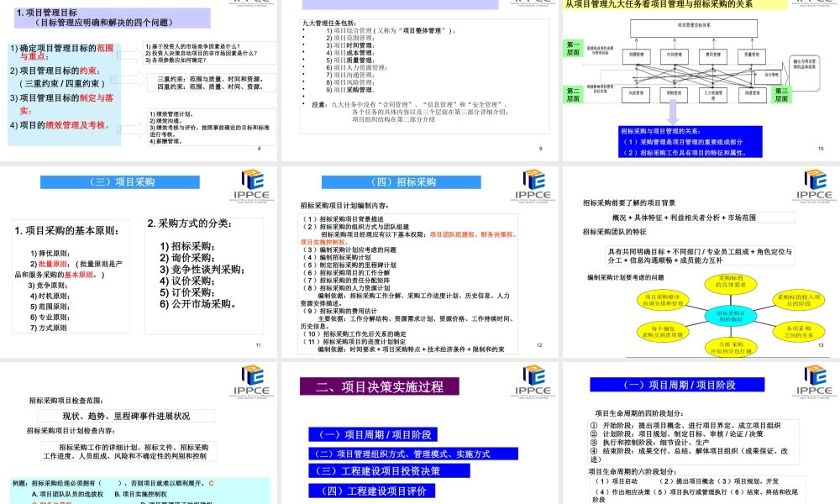840x504 pixels.
Task: Click 6) 公开市场采购 item
Action: (197, 304)
